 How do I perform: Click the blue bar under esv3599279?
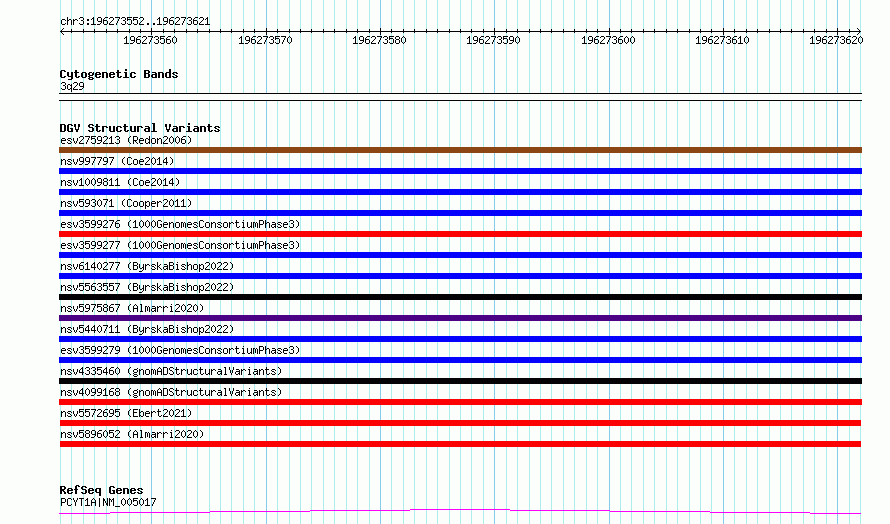point(460,360)
